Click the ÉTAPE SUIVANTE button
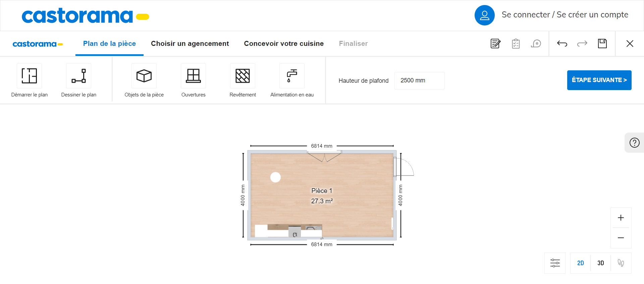The image size is (644, 284). tap(599, 80)
